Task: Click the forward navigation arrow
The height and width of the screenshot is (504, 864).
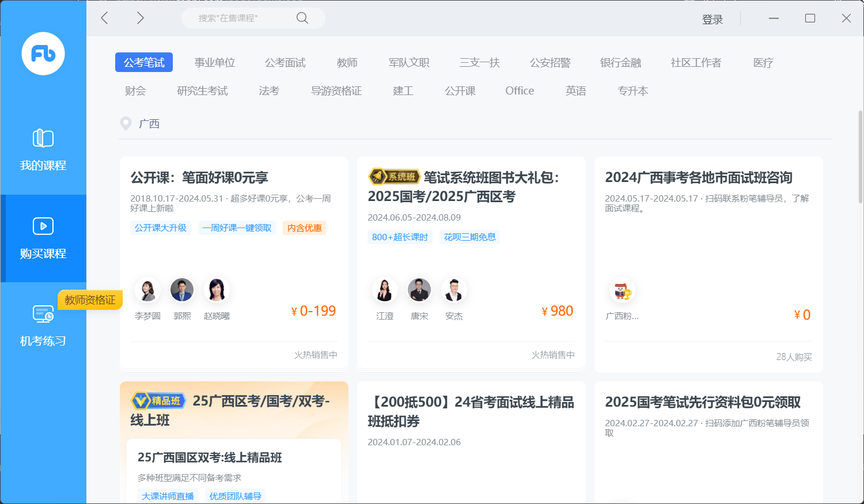Action: (x=140, y=18)
